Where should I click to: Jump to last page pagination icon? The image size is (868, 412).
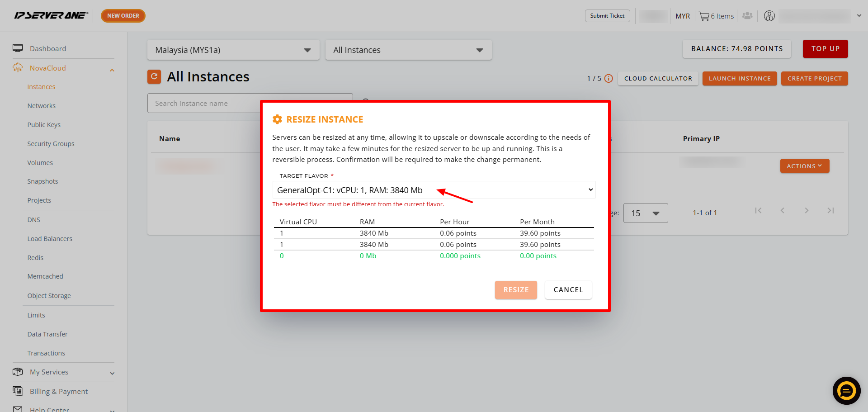[x=830, y=211]
